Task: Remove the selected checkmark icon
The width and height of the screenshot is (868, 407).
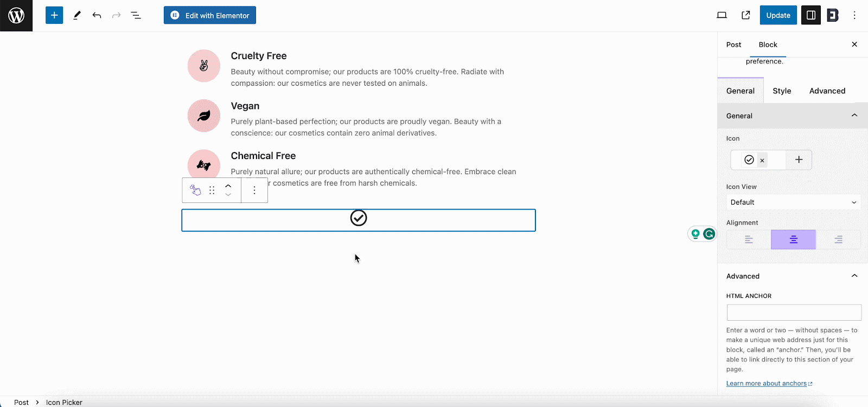Action: coord(762,160)
